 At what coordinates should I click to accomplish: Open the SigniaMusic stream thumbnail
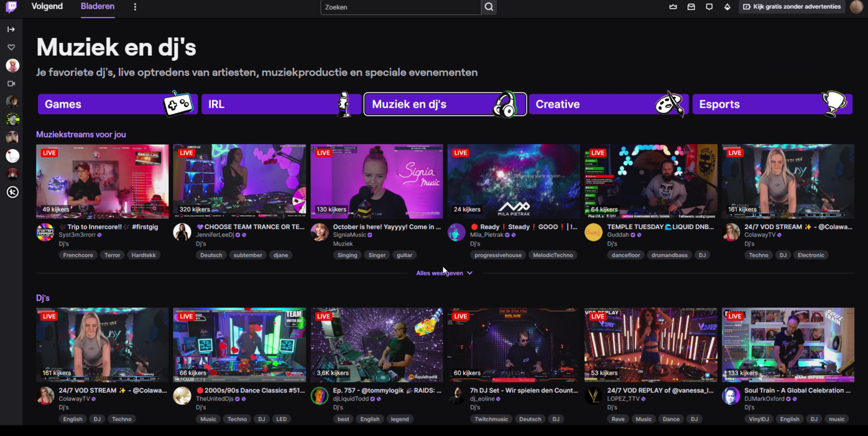(377, 181)
